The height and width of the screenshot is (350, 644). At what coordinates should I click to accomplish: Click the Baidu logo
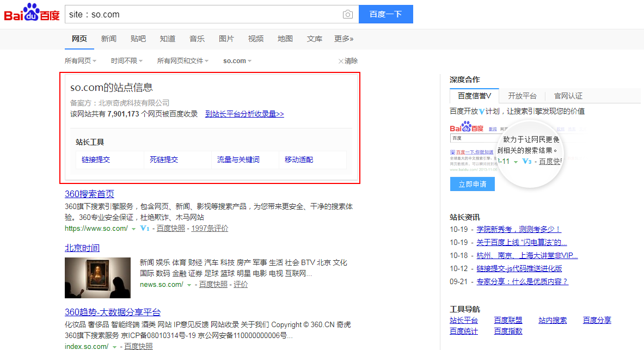coord(32,13)
